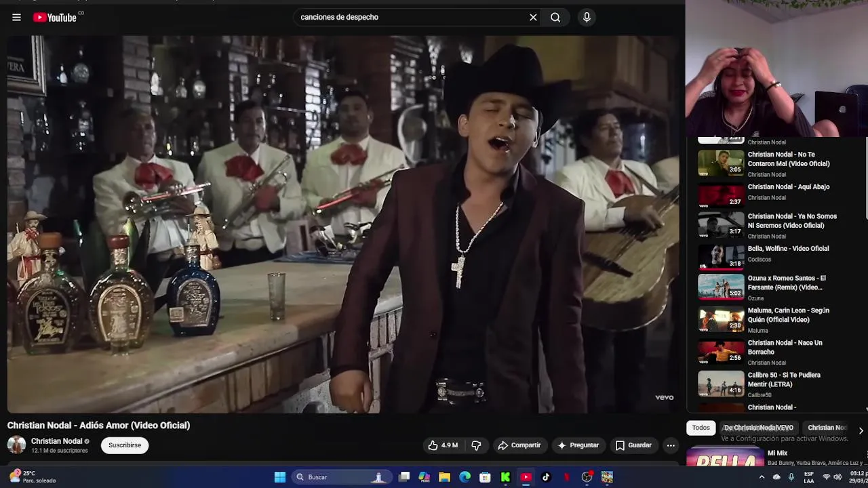The image size is (868, 488).
Task: Open Christian Nodal channel avatar
Action: (x=16, y=445)
